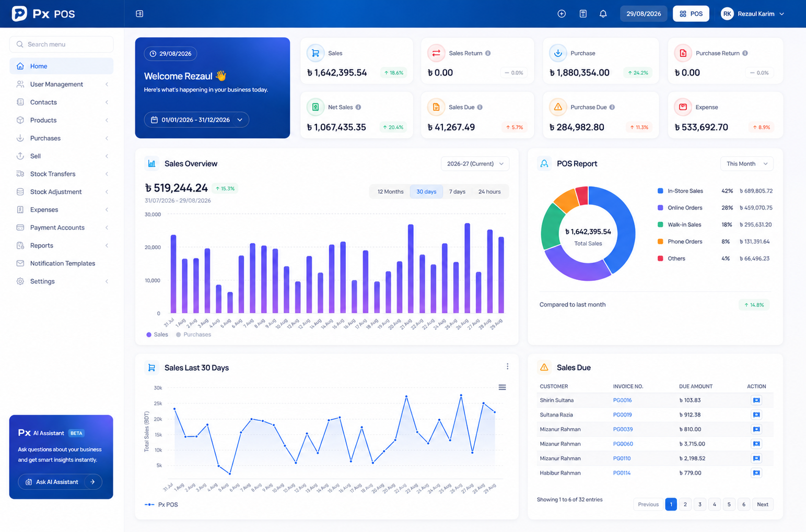Screen dimensions: 806x532
Task: Click action icon for Sultana Razia row
Action: [x=756, y=415]
